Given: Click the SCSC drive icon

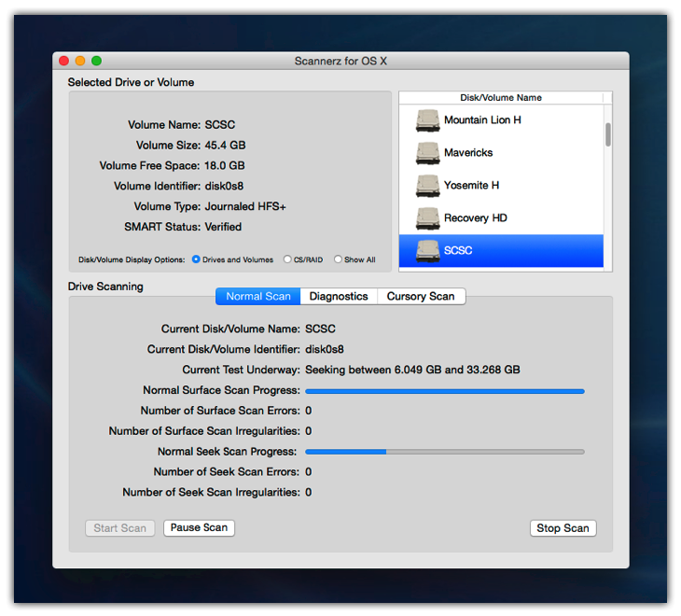Looking at the screenshot, I should pos(427,251).
